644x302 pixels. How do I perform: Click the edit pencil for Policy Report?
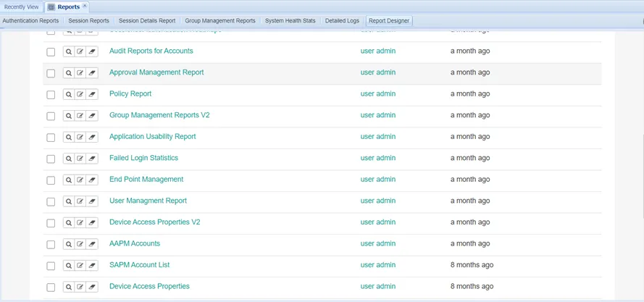(x=80, y=94)
